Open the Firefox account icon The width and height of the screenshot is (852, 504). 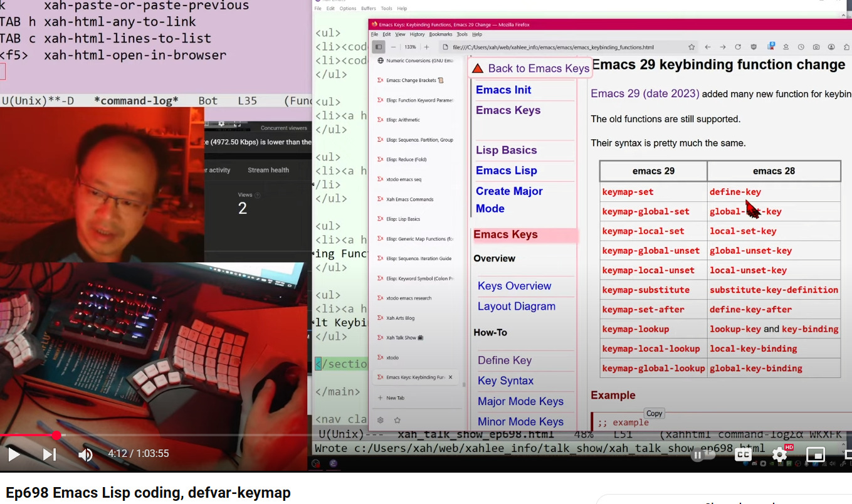tap(831, 47)
